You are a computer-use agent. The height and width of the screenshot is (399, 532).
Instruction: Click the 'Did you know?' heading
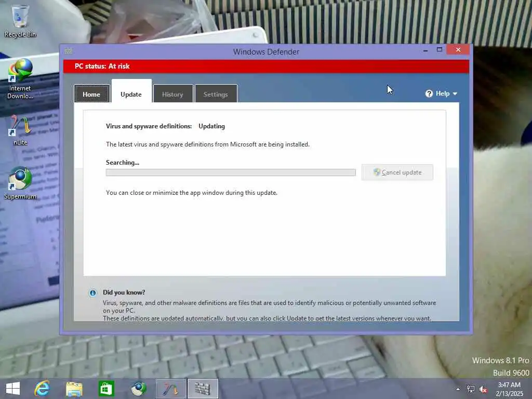124,292
